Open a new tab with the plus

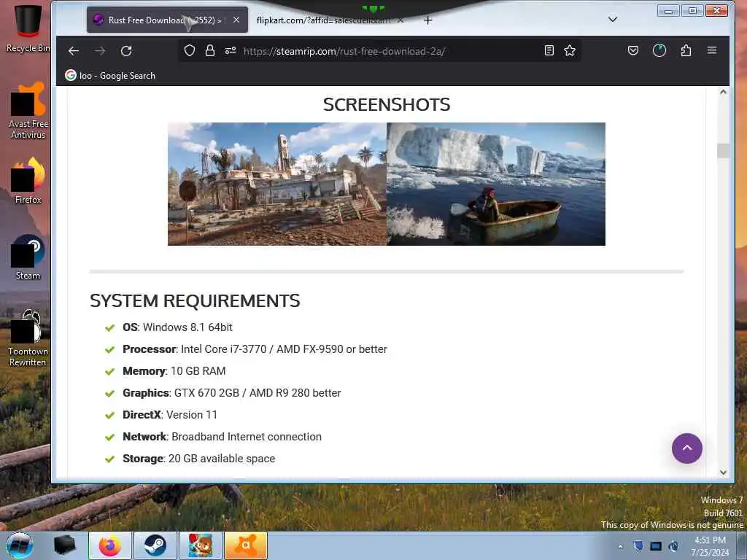(x=427, y=20)
